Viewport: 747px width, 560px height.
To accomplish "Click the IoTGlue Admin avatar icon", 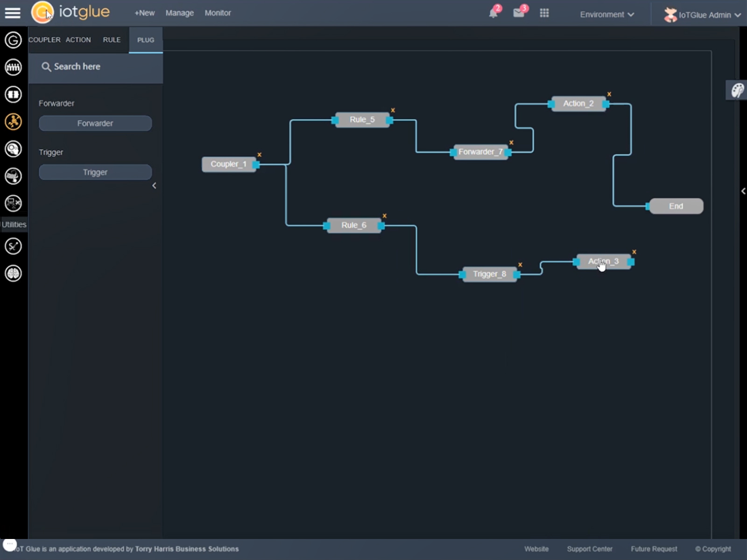I will 670,15.
